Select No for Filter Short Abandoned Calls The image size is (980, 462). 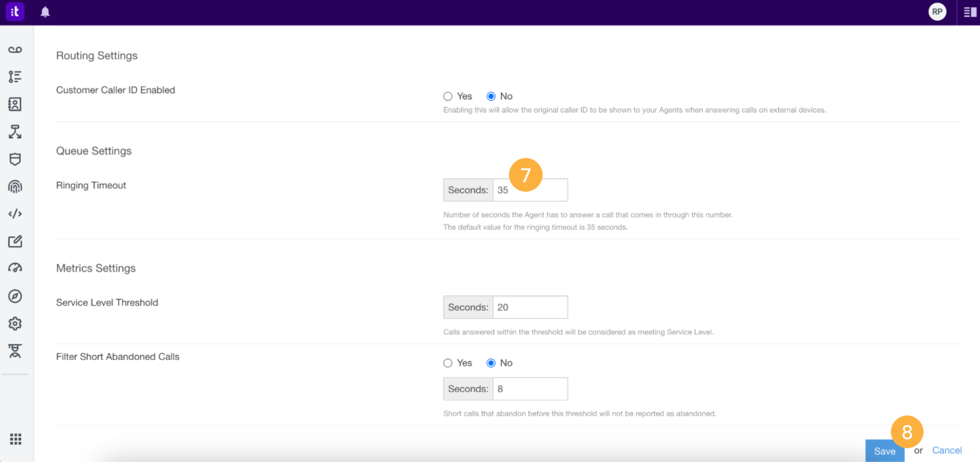(x=491, y=363)
